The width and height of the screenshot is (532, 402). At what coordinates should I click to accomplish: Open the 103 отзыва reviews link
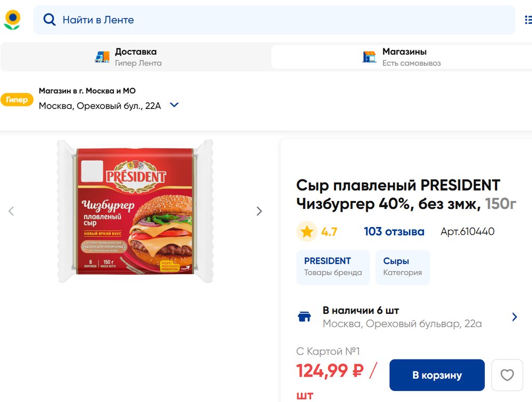394,232
